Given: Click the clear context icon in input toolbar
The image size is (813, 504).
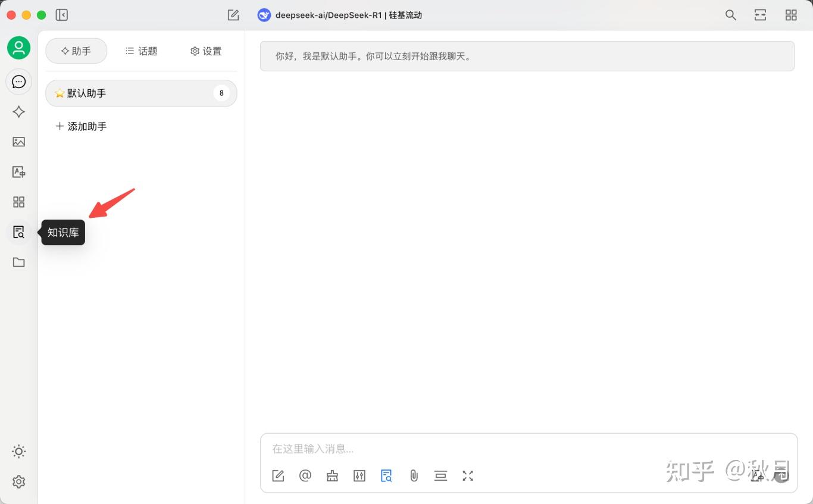Looking at the screenshot, I should pos(440,475).
